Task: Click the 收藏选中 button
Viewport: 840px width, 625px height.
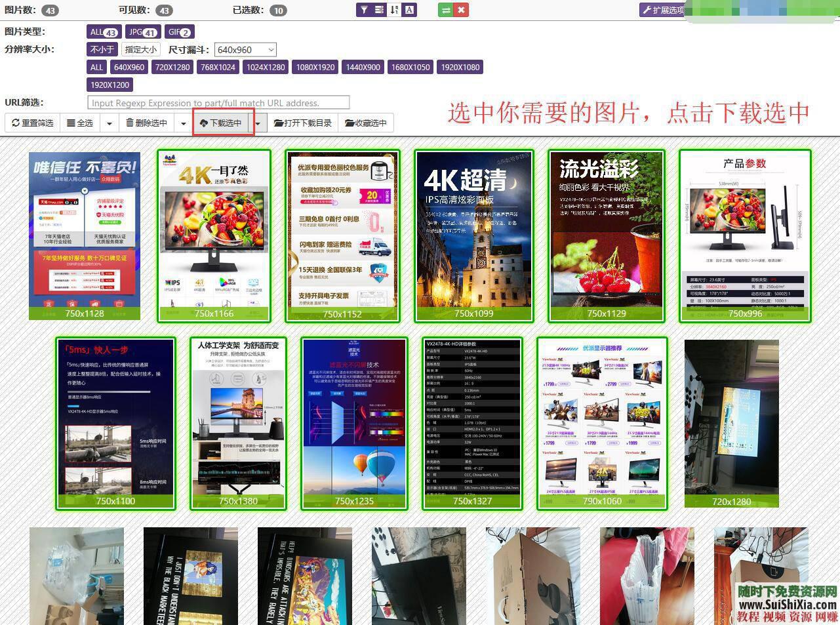Action: pyautogui.click(x=365, y=123)
